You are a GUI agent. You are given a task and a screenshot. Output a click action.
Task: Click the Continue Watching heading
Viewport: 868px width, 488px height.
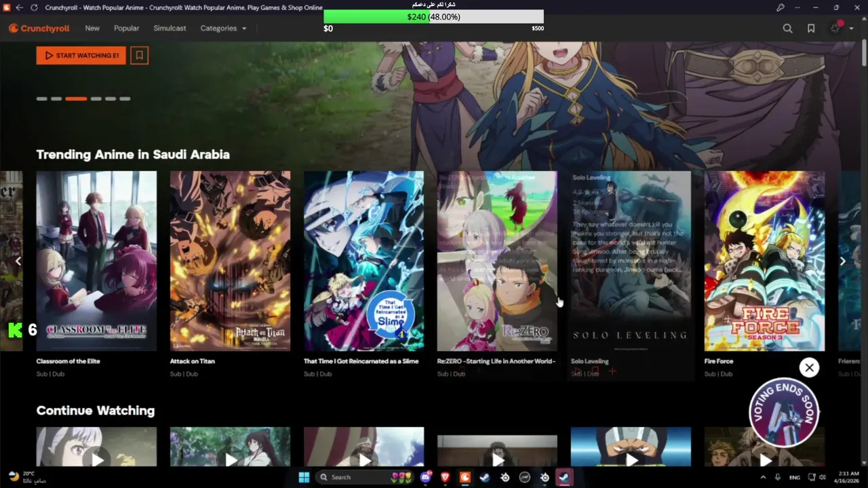pos(96,411)
